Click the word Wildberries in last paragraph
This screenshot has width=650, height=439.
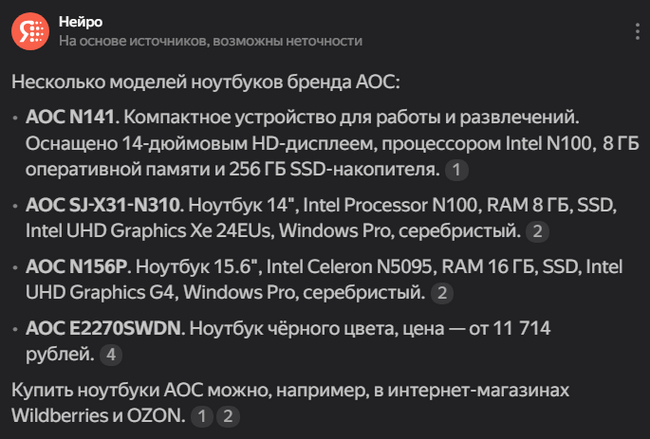57,415
